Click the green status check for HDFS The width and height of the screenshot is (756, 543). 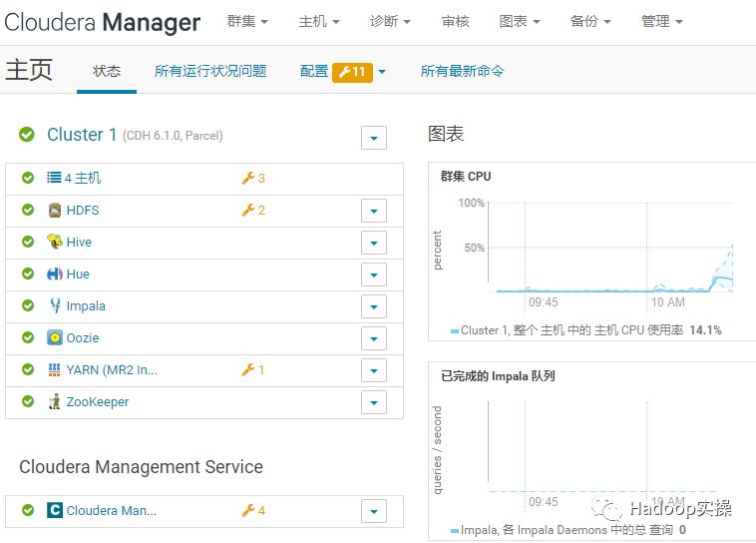tap(28, 210)
